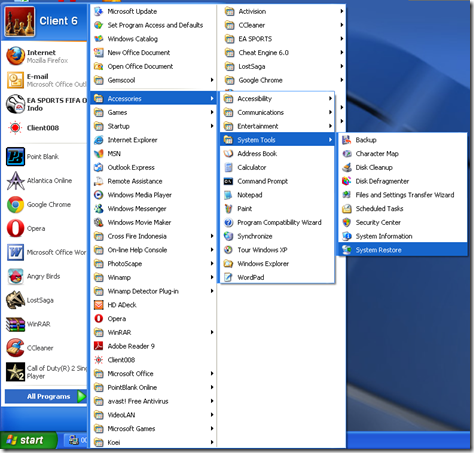Open the EA SPORTS programs folder
Image resolution: width=474 pixels, height=453 pixels.
coord(283,39)
